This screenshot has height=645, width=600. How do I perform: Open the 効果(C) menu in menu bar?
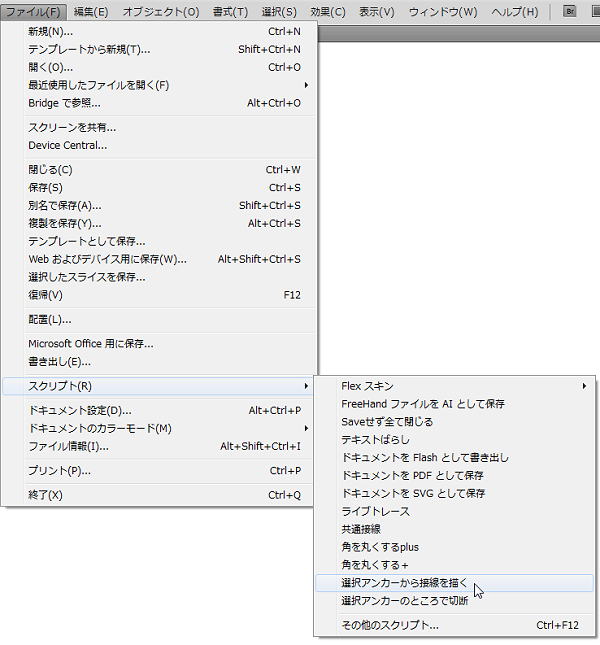coord(327,12)
